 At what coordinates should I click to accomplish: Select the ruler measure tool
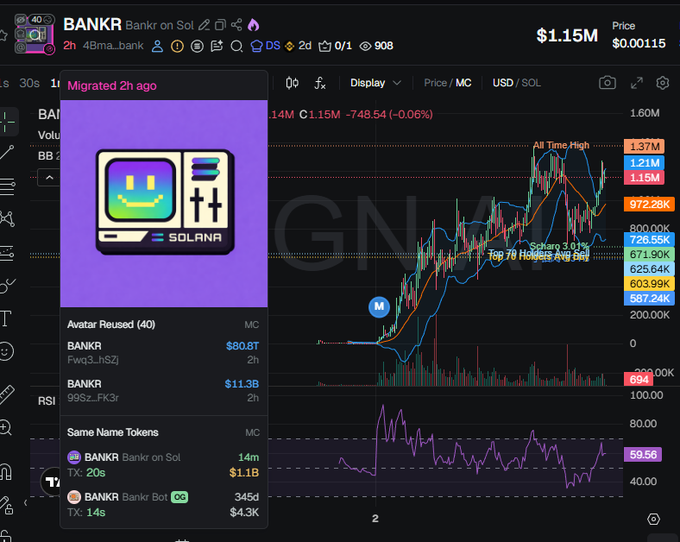[7, 394]
